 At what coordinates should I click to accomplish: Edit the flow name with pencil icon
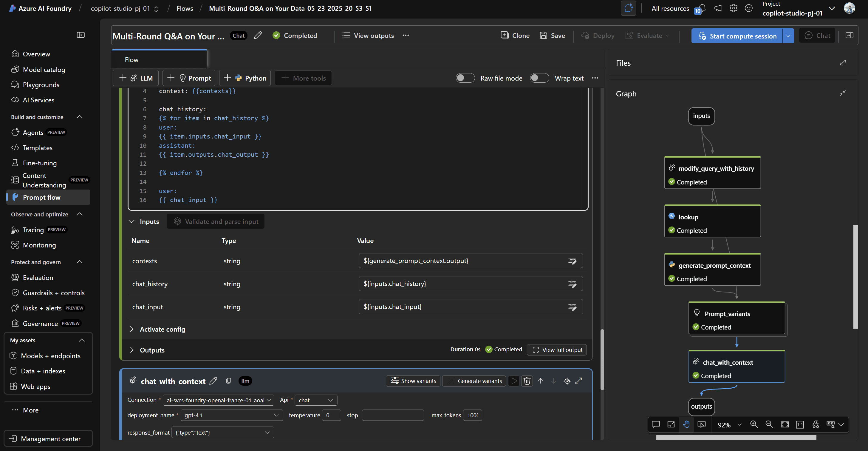pyautogui.click(x=258, y=36)
